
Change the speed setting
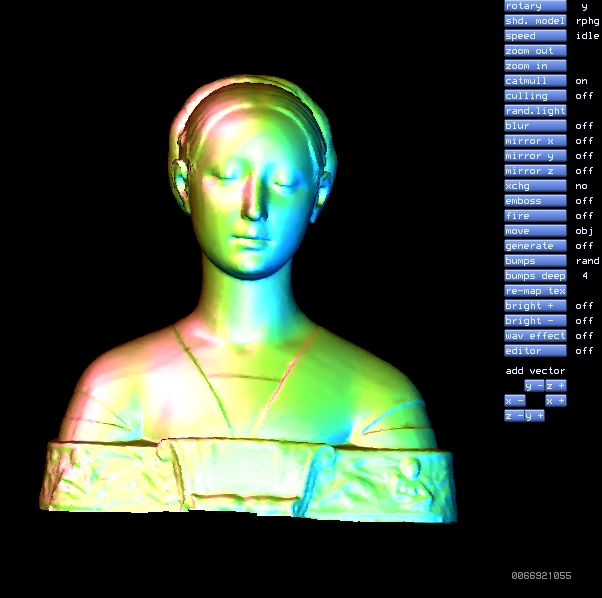(535, 36)
